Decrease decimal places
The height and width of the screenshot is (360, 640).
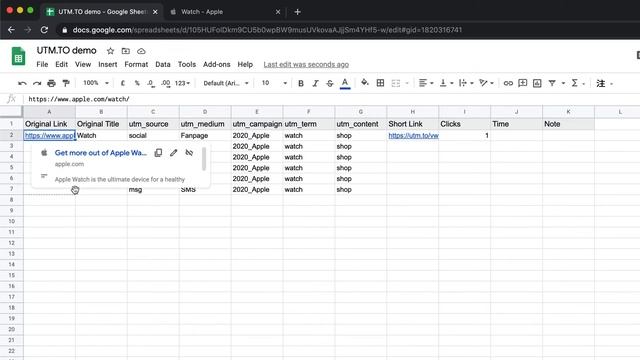point(151,83)
